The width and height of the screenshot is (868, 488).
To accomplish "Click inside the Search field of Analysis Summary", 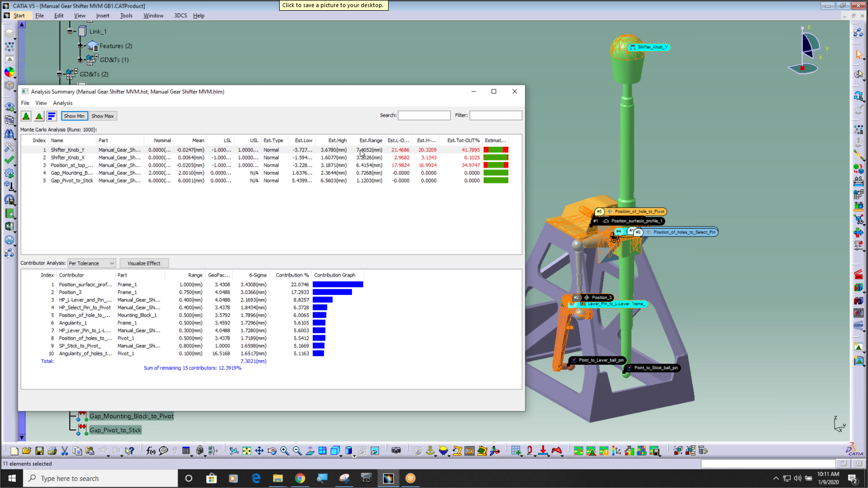I will pyautogui.click(x=424, y=115).
